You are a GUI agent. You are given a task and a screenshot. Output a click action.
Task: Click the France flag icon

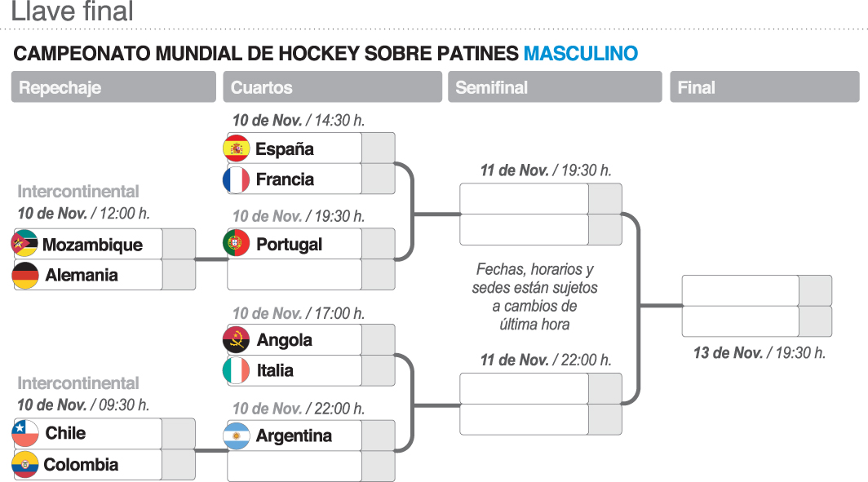[237, 179]
